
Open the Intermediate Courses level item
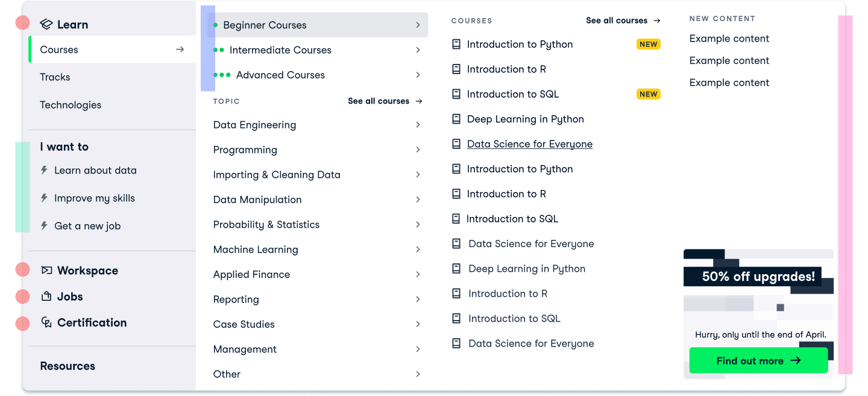(x=280, y=50)
